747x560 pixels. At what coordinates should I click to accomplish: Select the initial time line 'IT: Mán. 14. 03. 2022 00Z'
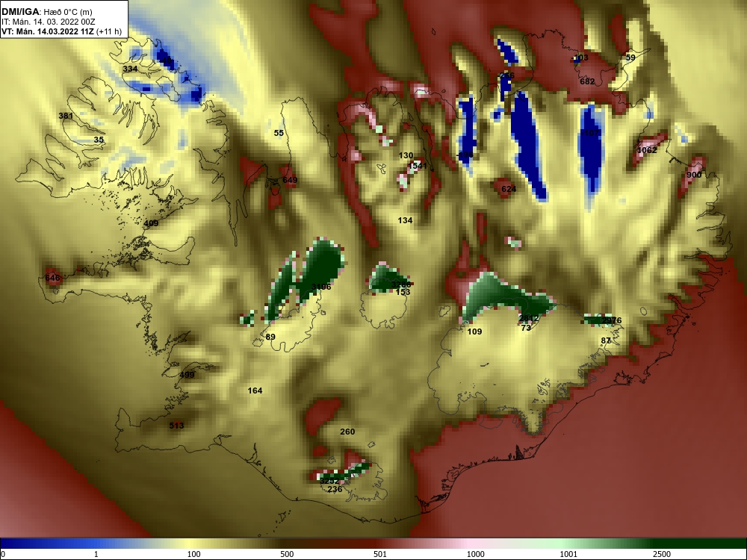coord(48,22)
